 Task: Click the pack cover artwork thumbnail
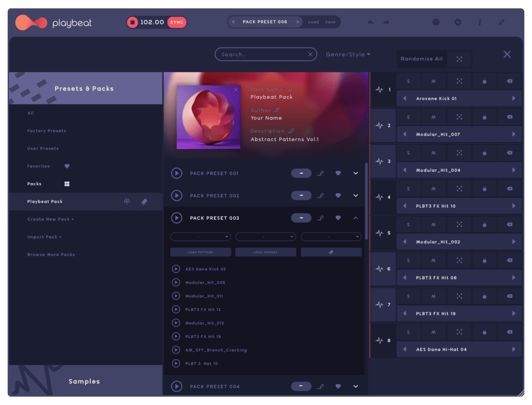pyautogui.click(x=208, y=117)
